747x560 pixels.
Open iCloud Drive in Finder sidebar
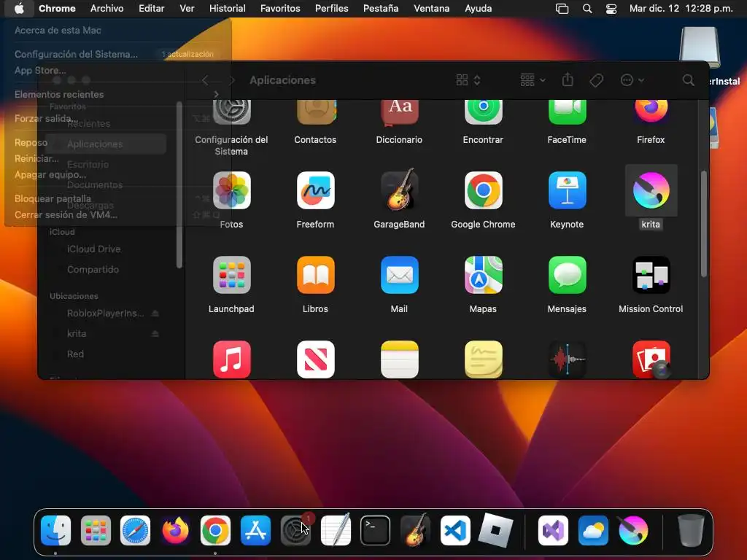94,249
